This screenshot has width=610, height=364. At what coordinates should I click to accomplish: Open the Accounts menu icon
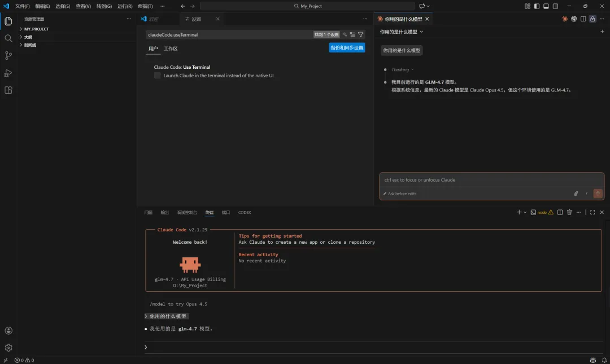(x=8, y=331)
